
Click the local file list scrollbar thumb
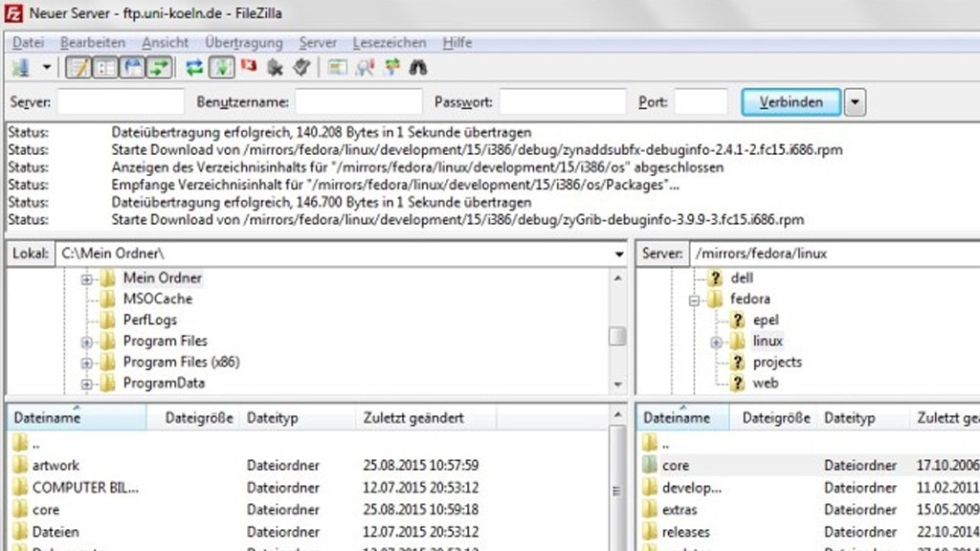(617, 491)
